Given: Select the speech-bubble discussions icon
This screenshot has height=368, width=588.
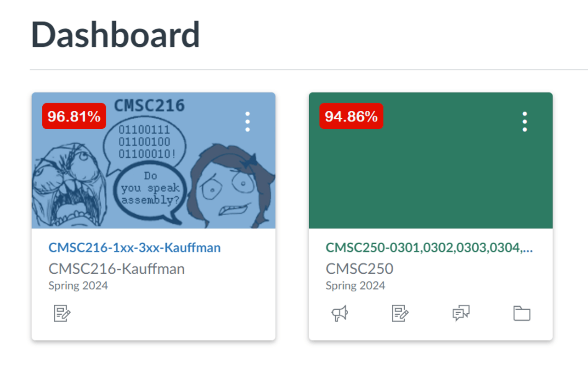Looking at the screenshot, I should pos(461,313).
